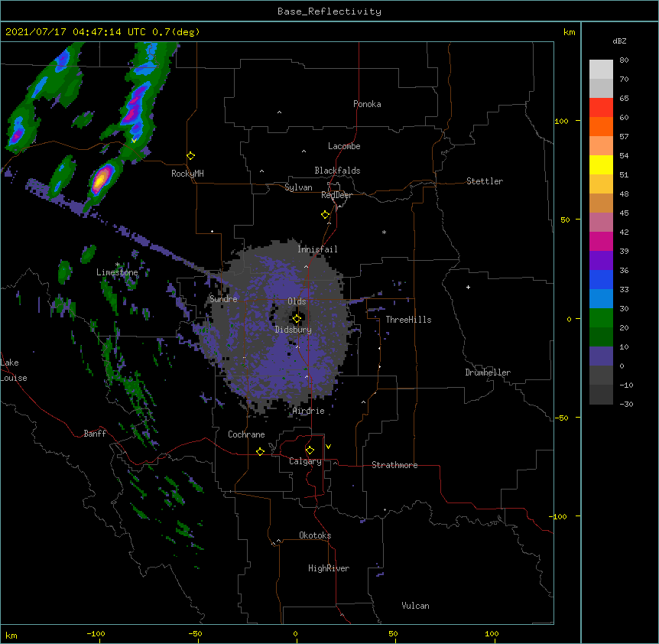Image resolution: width=659 pixels, height=644 pixels.
Task: Click the Ponoka town label
Action: 367,104
